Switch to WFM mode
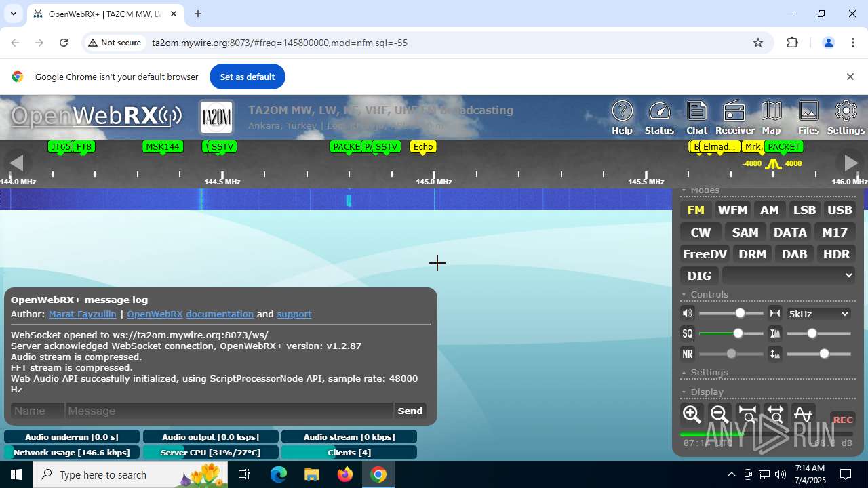The width and height of the screenshot is (868, 488). pos(732,210)
